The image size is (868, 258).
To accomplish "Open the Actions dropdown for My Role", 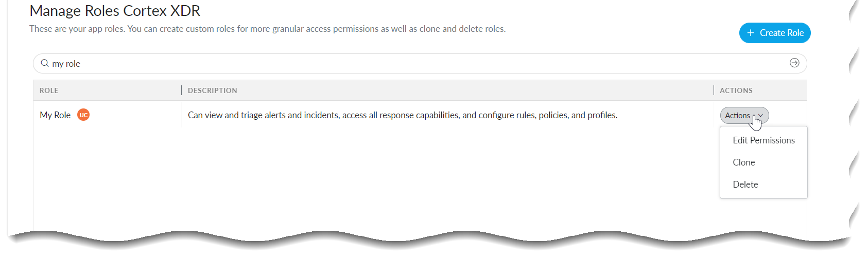I will point(738,116).
